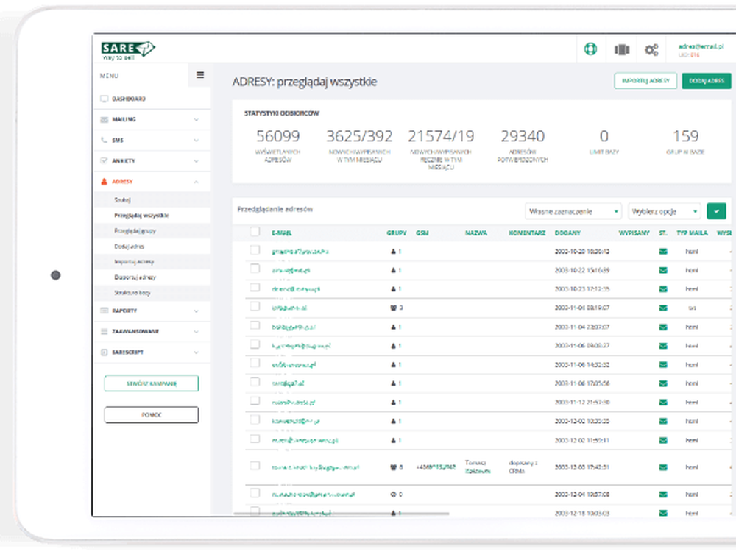
Task: Select 'Przeglądaj grupy' in the sidebar
Action: point(135,231)
